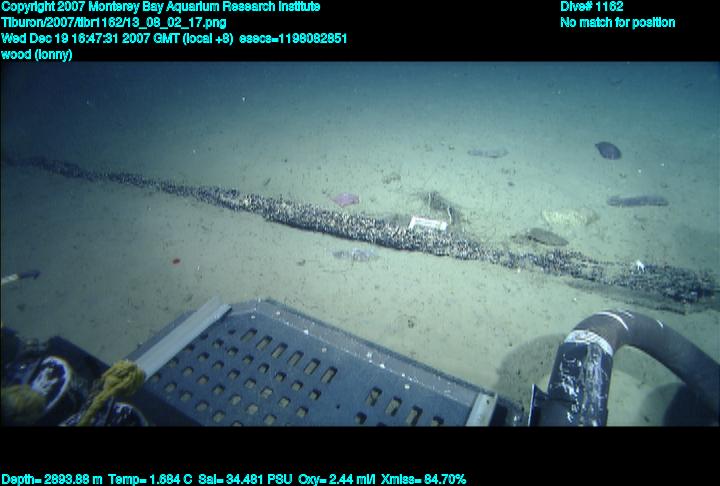Click the MBARI copyright notice text
Screen dimensions: 720x486
coord(160,7)
